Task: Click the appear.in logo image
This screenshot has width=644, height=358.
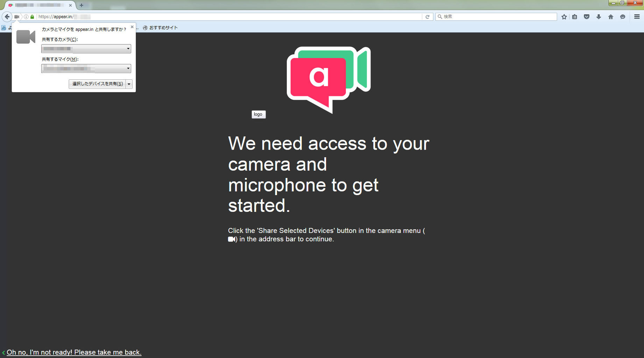Action: pyautogui.click(x=328, y=80)
